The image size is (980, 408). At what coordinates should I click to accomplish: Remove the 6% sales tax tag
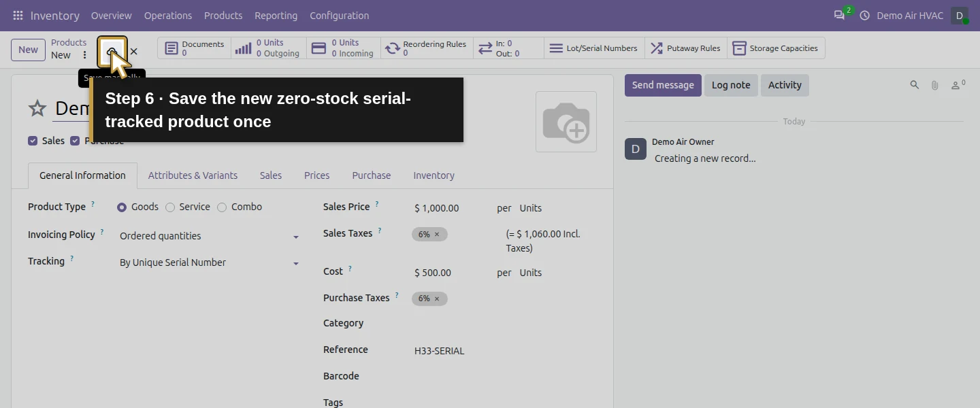437,235
